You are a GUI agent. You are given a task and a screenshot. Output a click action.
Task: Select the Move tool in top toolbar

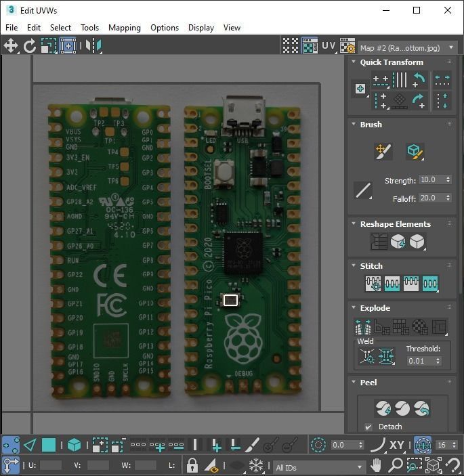(x=11, y=46)
